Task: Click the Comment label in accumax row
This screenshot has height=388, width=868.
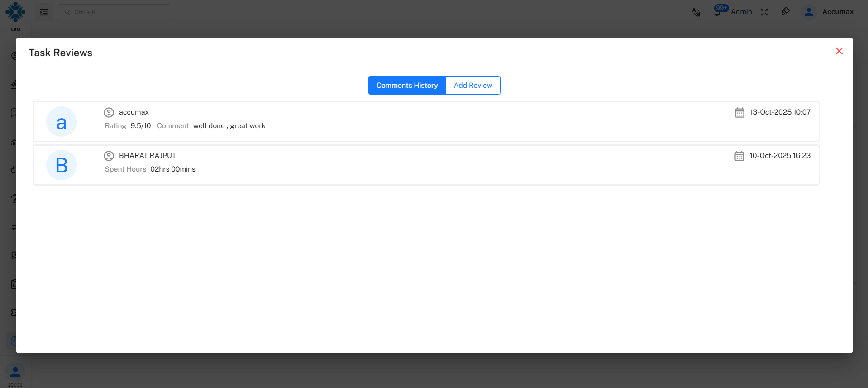Action: pos(173,126)
